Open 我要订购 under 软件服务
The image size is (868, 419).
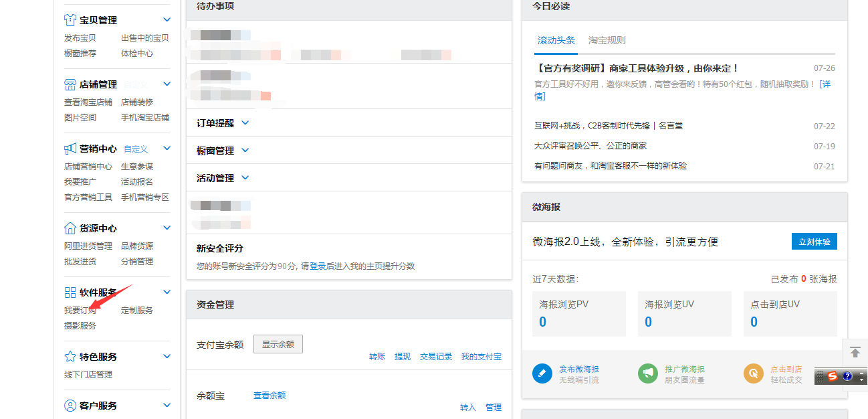[x=80, y=311]
